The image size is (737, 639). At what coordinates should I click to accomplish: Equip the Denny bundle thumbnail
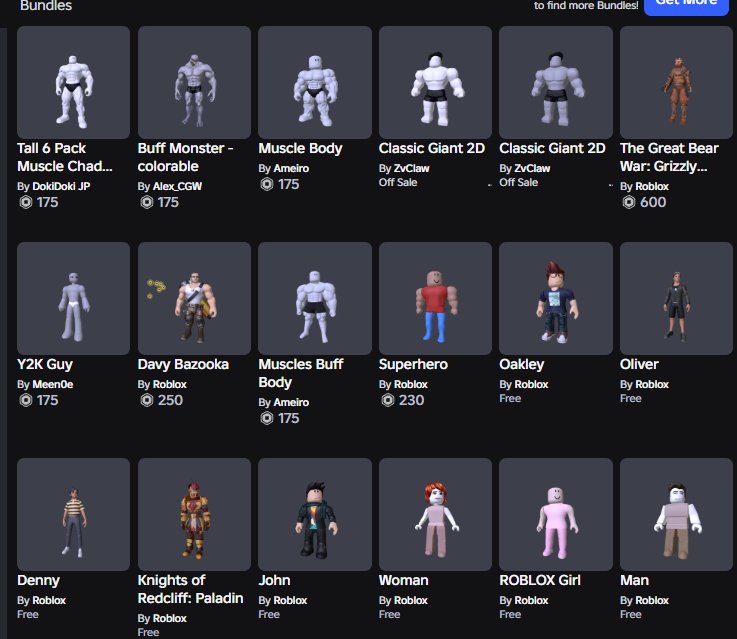(73, 514)
